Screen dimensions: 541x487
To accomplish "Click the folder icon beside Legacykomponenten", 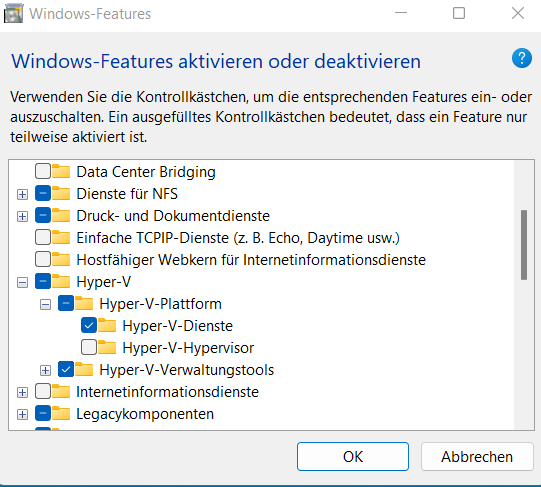I will coord(61,413).
